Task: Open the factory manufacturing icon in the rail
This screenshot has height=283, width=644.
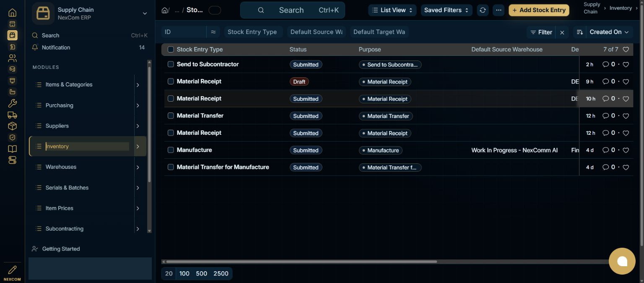Action: pyautogui.click(x=12, y=92)
